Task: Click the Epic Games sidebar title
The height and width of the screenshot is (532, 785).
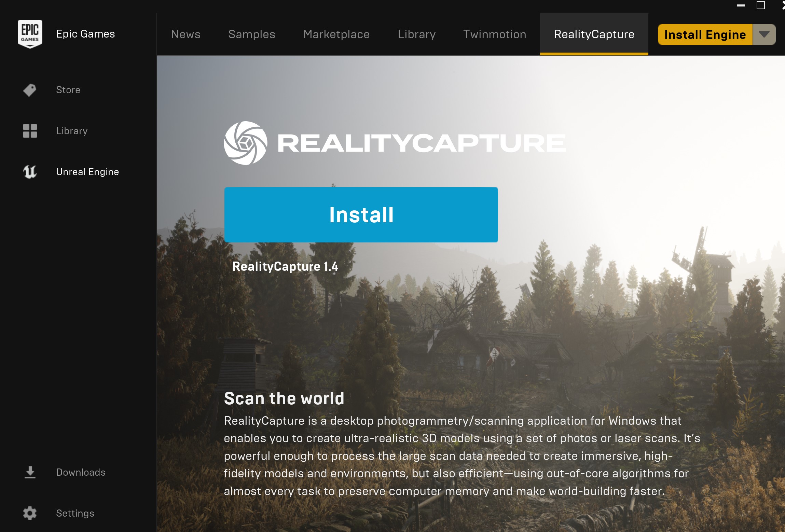Action: click(85, 34)
